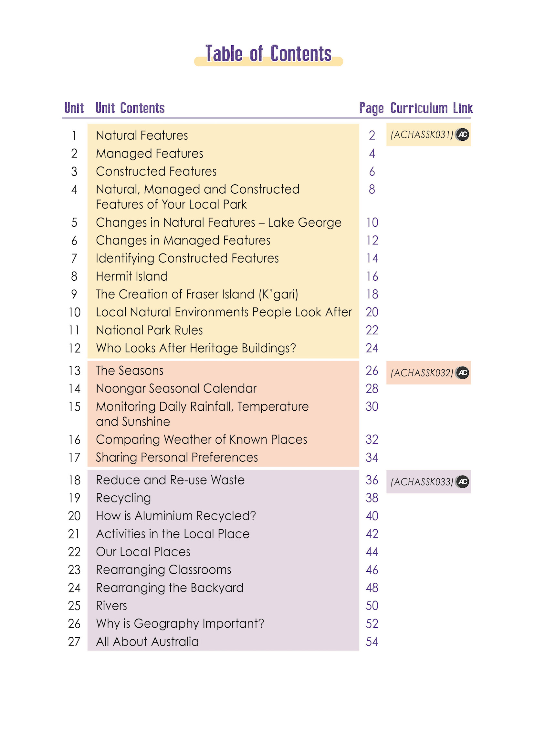Click the Unit Contents column heading

pyautogui.click(x=130, y=108)
